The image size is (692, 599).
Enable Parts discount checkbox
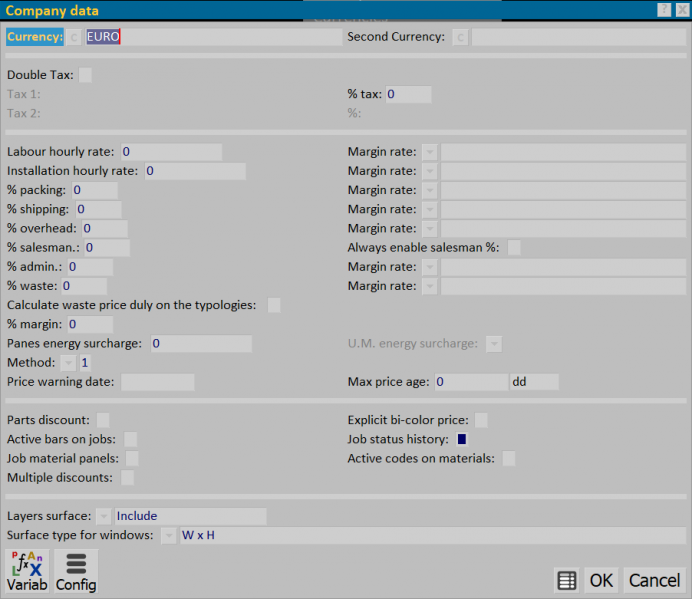[x=103, y=420]
